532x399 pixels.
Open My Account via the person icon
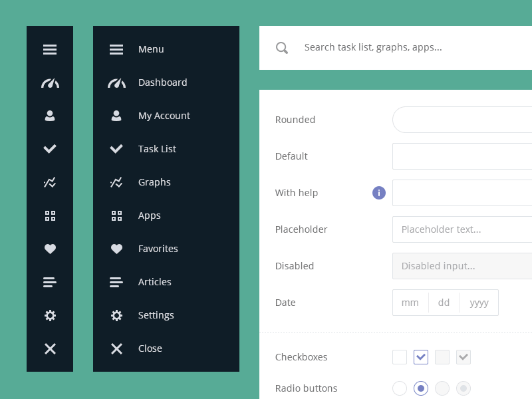(50, 116)
